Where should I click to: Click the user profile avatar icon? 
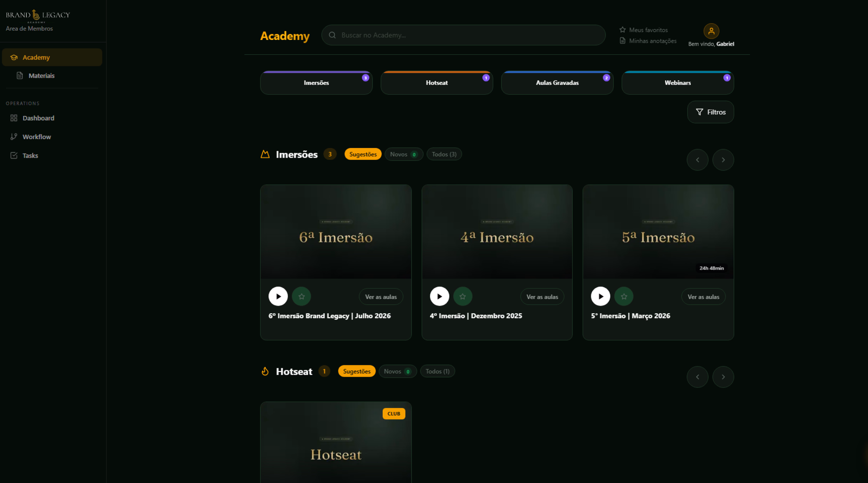tap(711, 31)
